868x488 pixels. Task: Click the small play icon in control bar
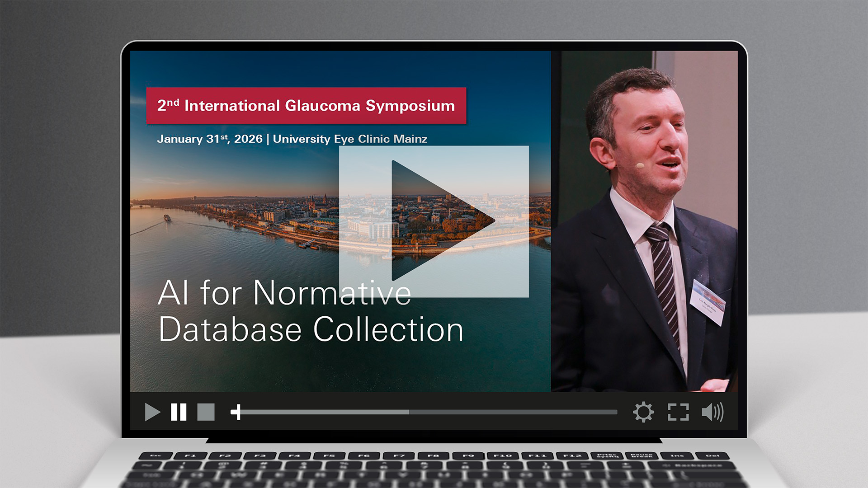click(x=152, y=412)
